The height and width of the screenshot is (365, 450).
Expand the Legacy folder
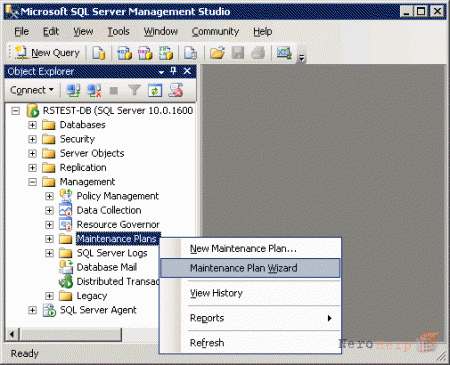tap(49, 296)
